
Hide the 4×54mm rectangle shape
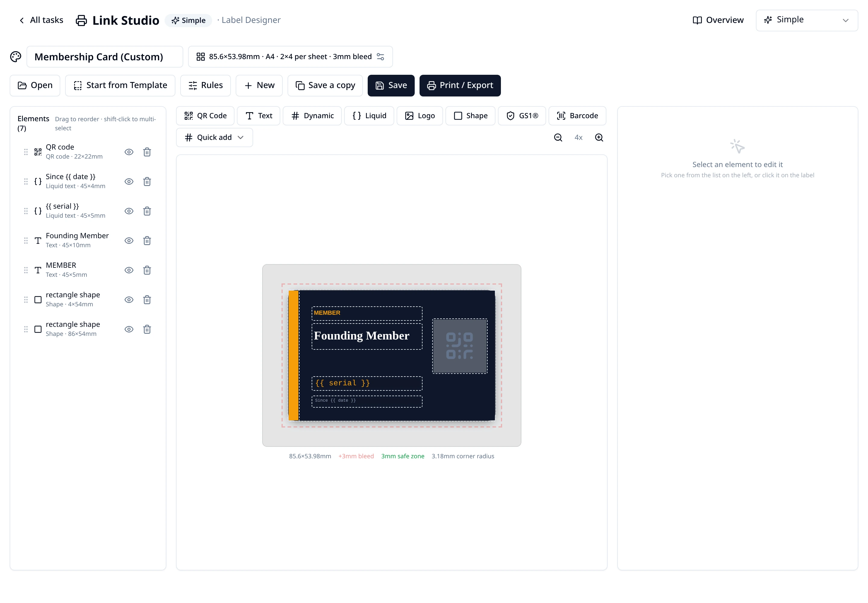tap(129, 300)
